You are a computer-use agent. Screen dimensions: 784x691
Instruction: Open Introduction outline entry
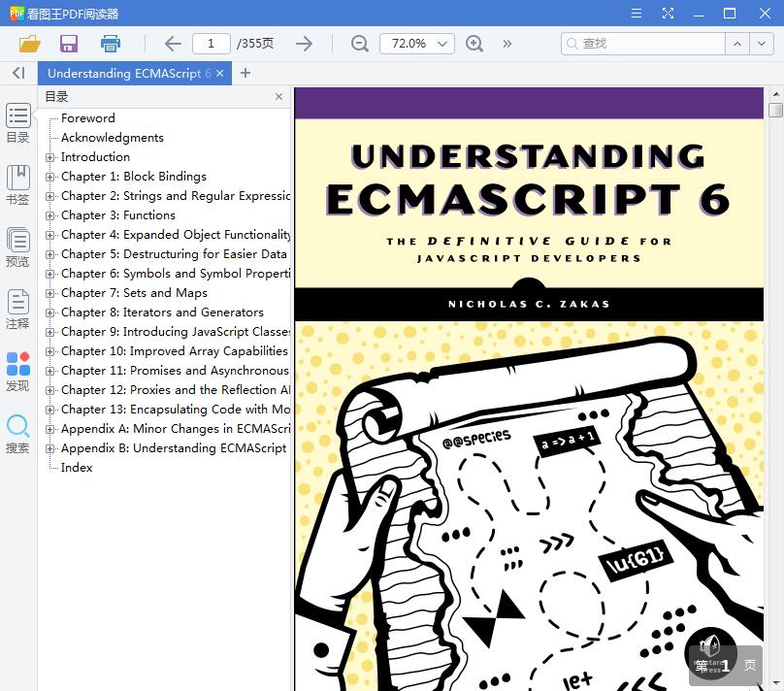(x=95, y=157)
